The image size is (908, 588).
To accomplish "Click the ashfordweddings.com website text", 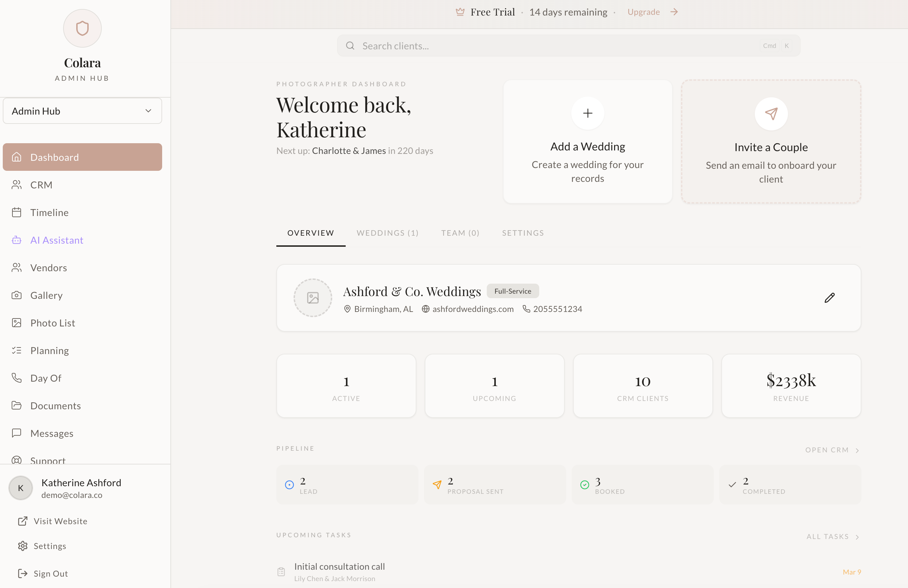I will [x=473, y=309].
